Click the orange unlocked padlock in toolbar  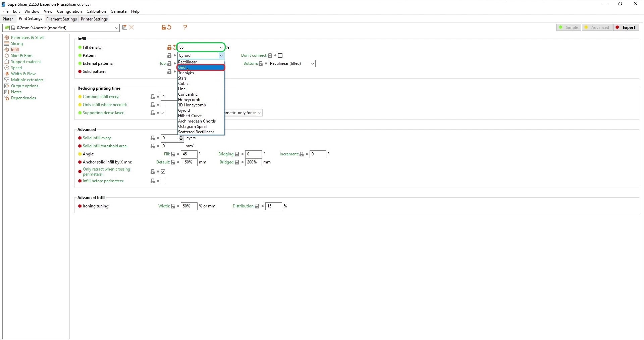click(x=163, y=28)
